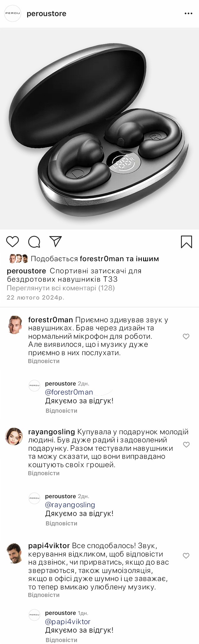199x644 pixels.
Task: Open rayangosling's profile avatar
Action: click(14, 436)
